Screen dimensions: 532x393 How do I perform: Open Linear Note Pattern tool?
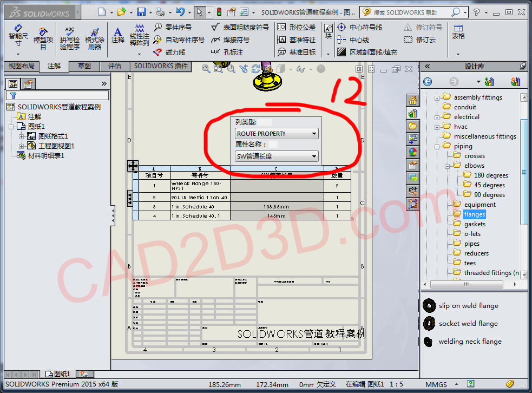(x=139, y=36)
